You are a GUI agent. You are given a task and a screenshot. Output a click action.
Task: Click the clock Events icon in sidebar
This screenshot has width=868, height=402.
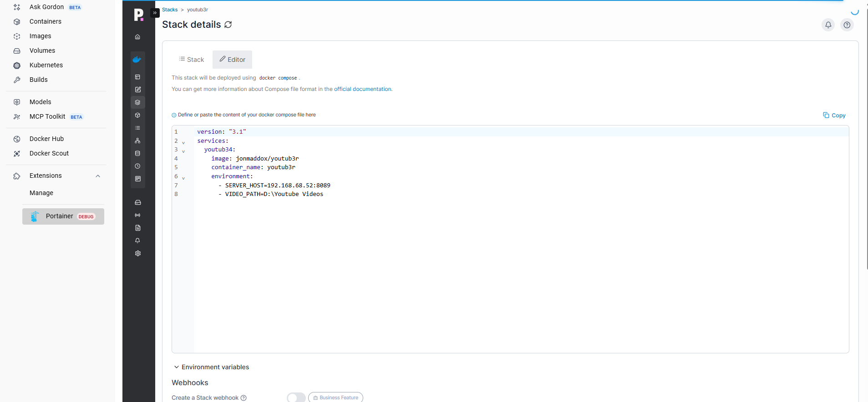pyautogui.click(x=137, y=166)
